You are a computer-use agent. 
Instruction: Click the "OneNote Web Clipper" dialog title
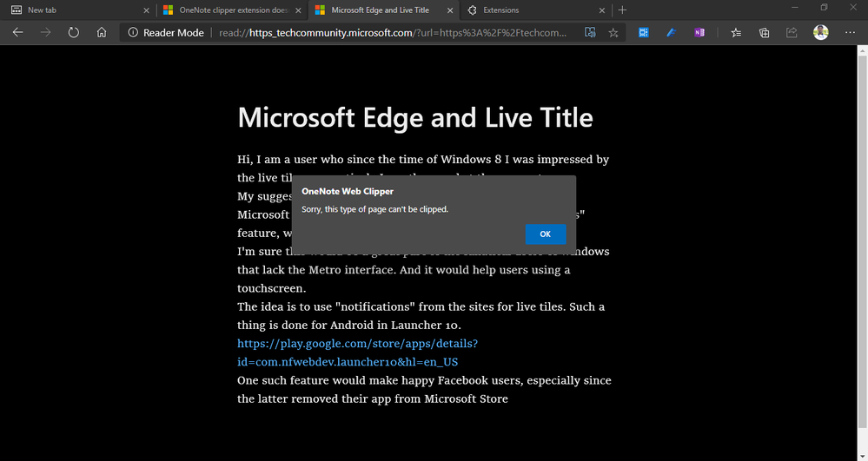click(x=348, y=192)
